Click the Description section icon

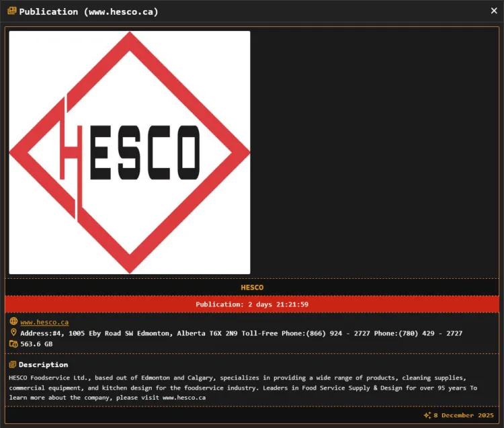click(13, 364)
